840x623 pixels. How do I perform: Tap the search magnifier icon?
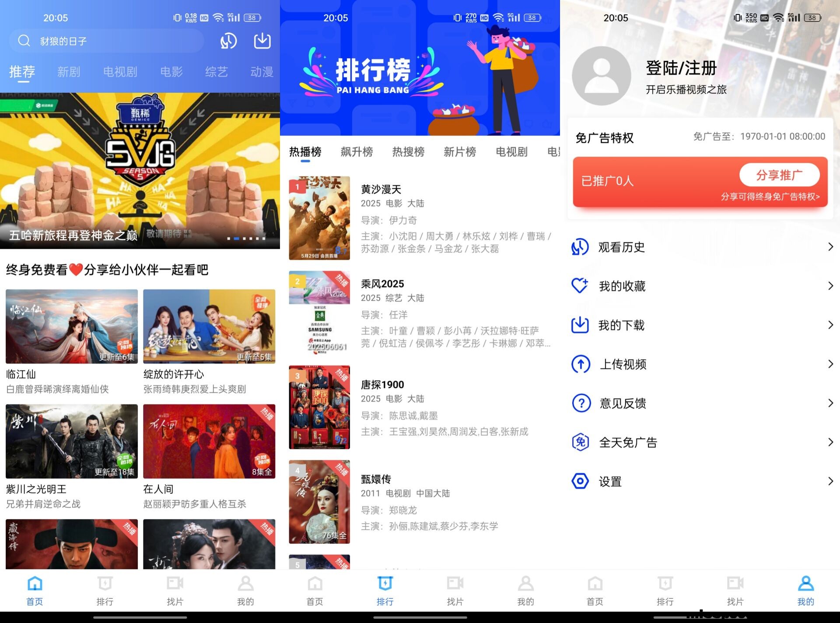click(x=24, y=41)
